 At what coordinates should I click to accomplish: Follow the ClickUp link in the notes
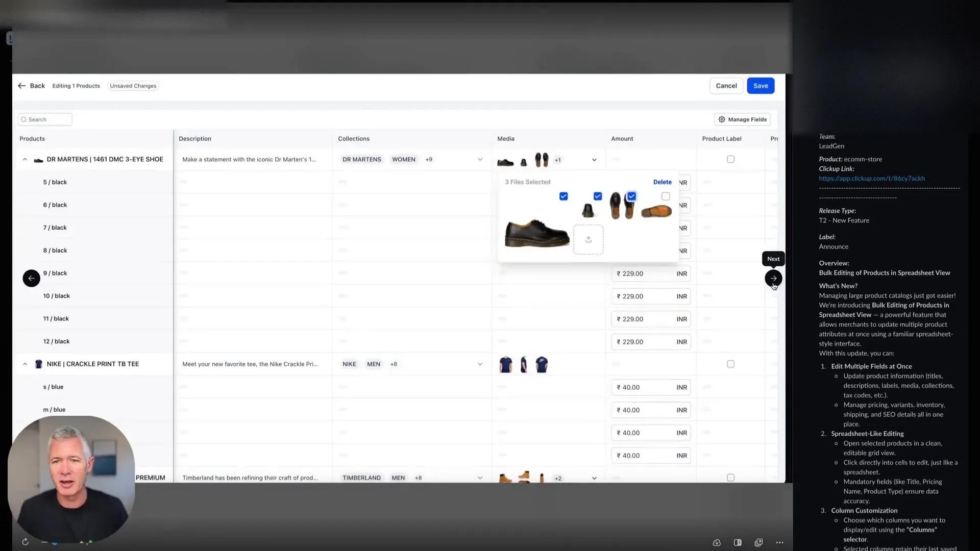pyautogui.click(x=871, y=178)
